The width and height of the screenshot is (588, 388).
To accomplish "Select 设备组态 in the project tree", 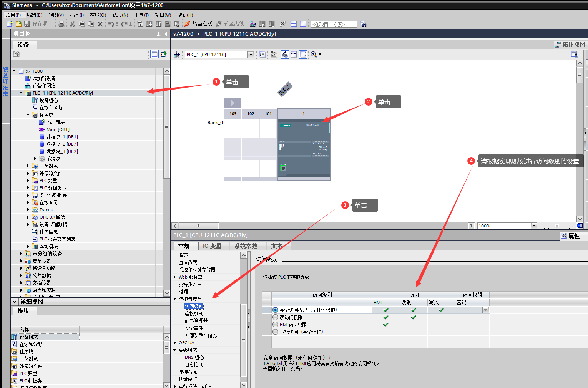I will point(48,100).
